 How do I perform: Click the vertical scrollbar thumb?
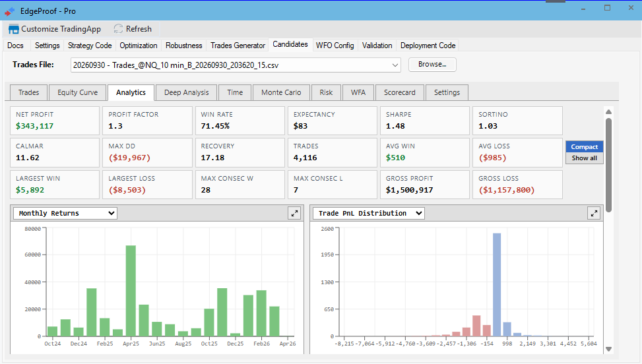[x=609, y=165]
